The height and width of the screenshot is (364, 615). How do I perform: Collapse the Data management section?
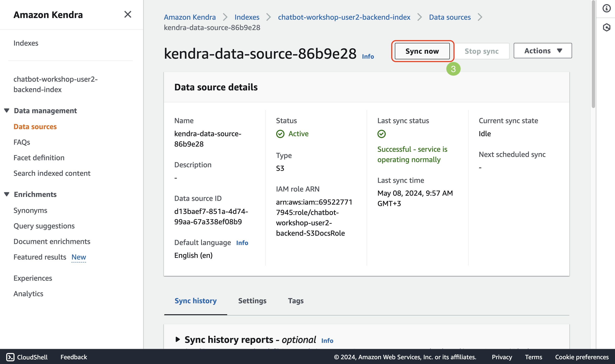pos(7,111)
